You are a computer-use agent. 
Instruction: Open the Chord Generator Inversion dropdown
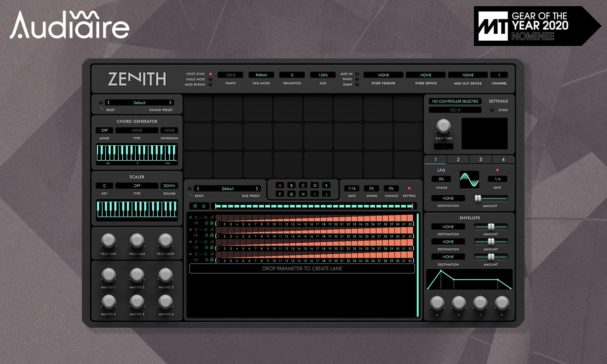[169, 130]
